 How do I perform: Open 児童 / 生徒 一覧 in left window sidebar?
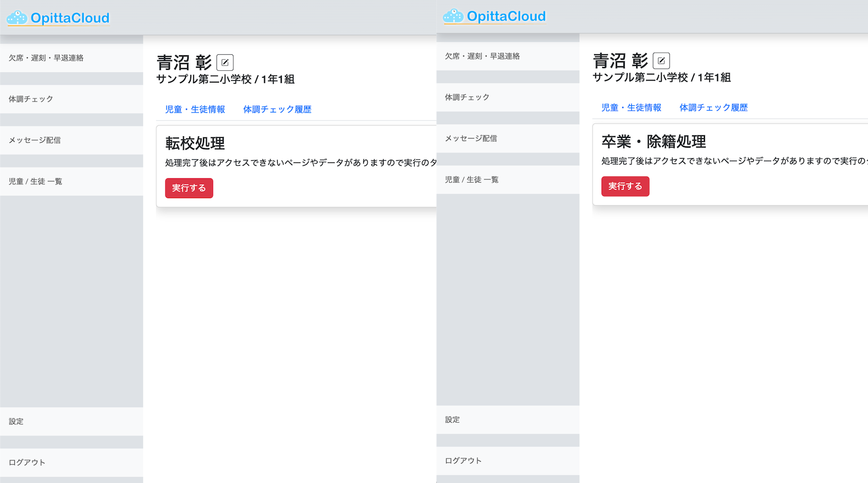(x=71, y=182)
